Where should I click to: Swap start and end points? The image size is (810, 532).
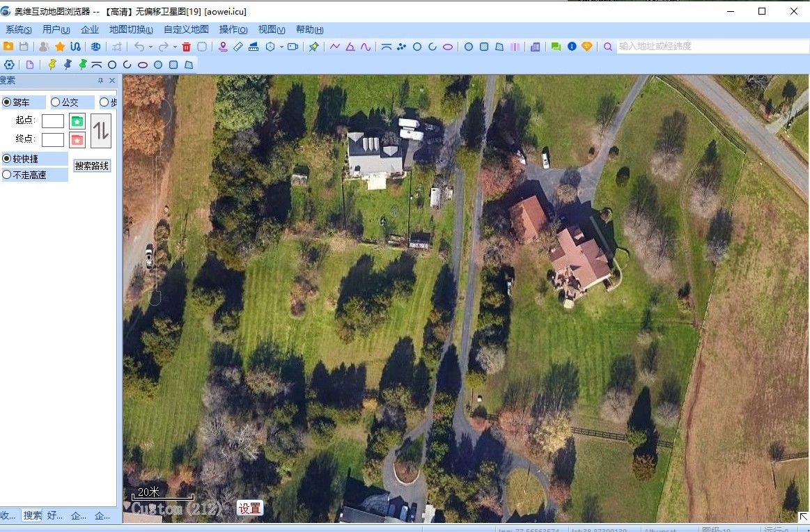pos(101,130)
